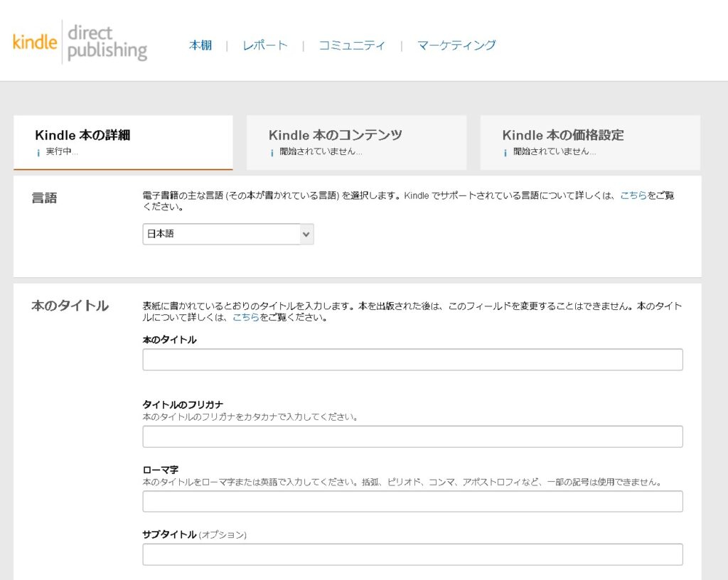Focus the ローマ字 input field

click(413, 502)
